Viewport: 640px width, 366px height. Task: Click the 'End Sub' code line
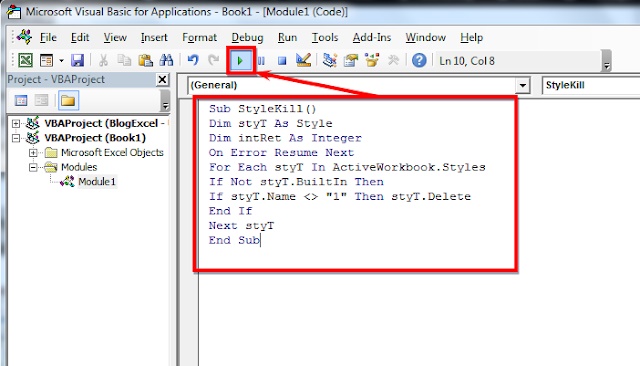234,240
